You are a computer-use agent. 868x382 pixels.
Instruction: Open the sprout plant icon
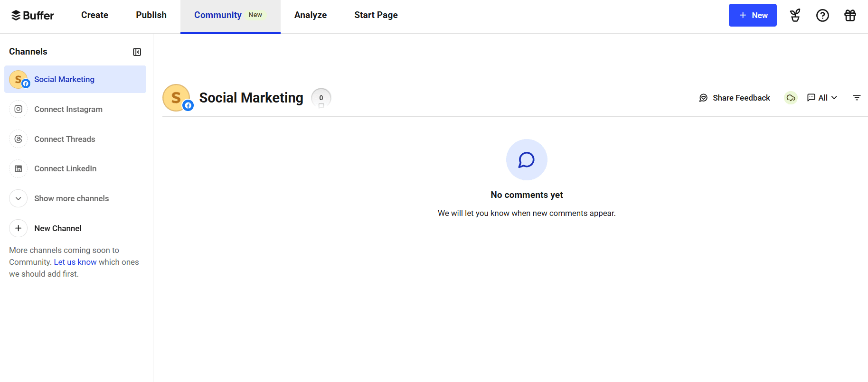795,16
